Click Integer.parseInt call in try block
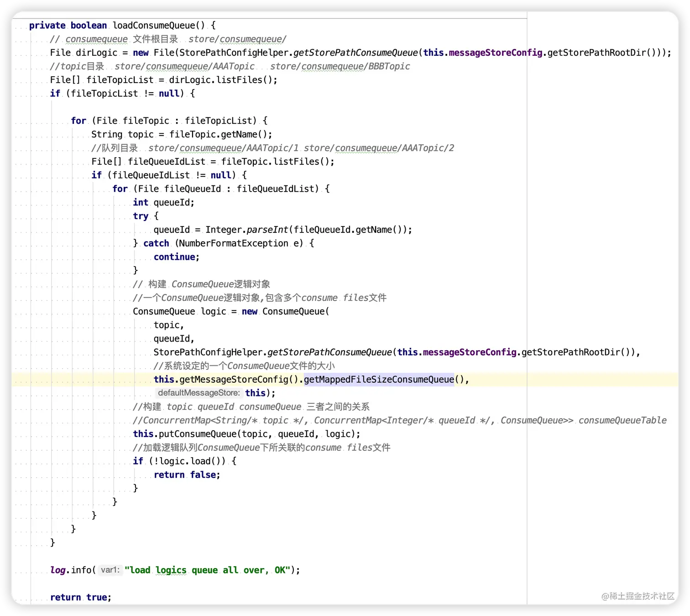Screen dimensions: 690x616 click(246, 230)
